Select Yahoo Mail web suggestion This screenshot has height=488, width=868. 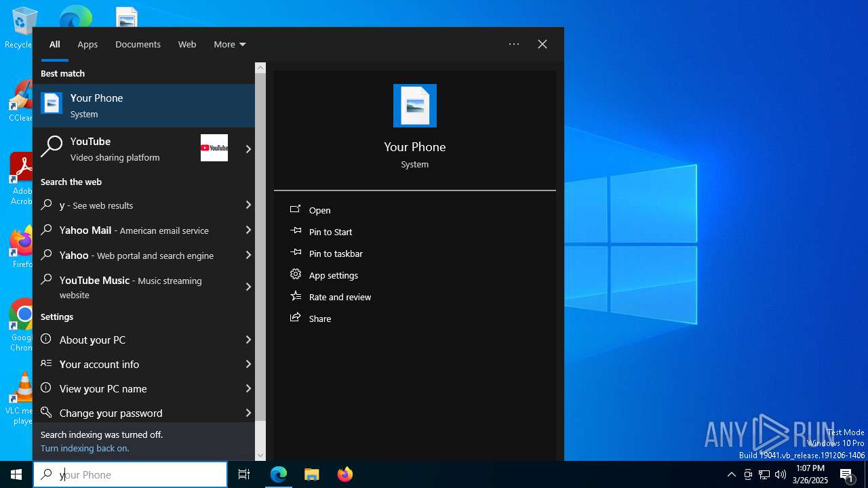point(144,230)
